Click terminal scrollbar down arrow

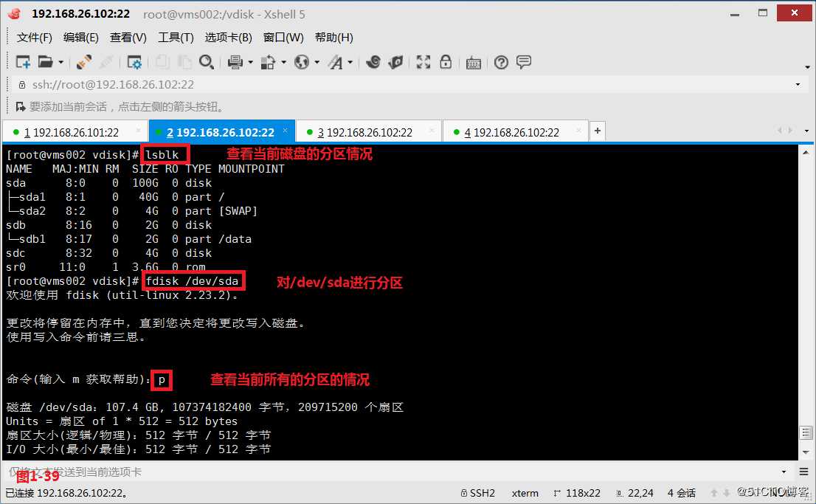point(806,452)
